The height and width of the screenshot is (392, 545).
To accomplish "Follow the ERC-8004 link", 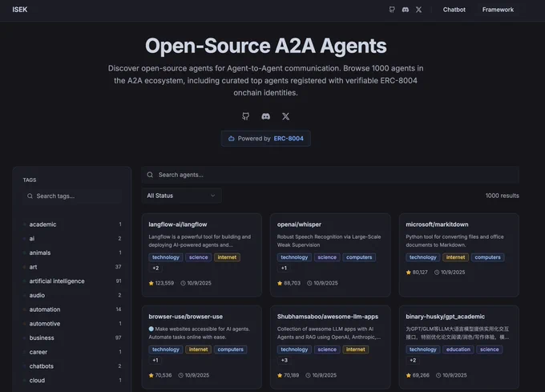I will point(289,139).
